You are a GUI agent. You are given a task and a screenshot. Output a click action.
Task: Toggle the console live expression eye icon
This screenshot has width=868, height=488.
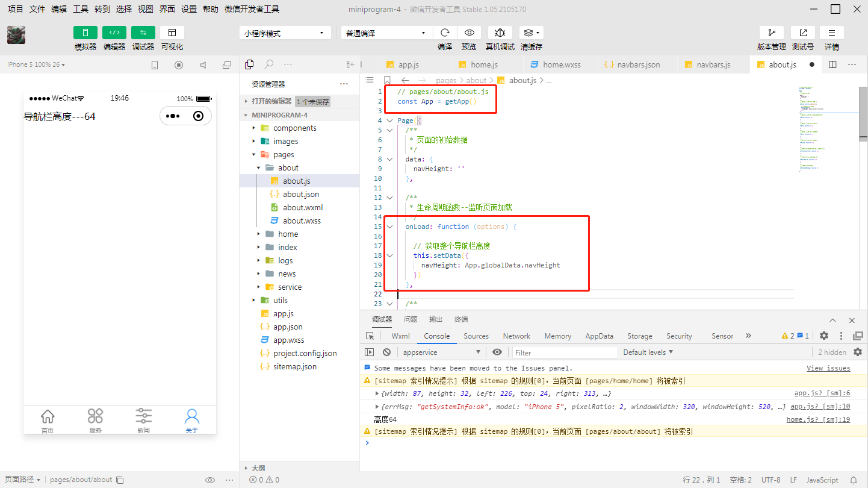[x=497, y=352]
